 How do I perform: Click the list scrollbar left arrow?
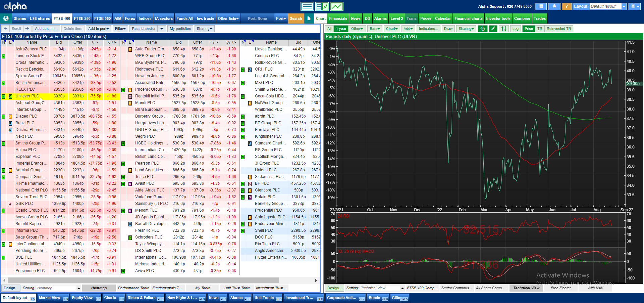4,280
